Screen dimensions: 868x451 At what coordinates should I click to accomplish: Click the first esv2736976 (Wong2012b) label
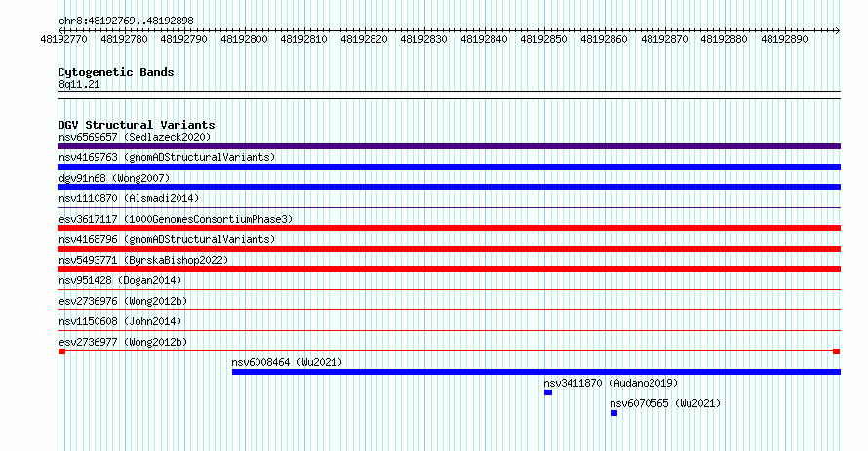123,301
